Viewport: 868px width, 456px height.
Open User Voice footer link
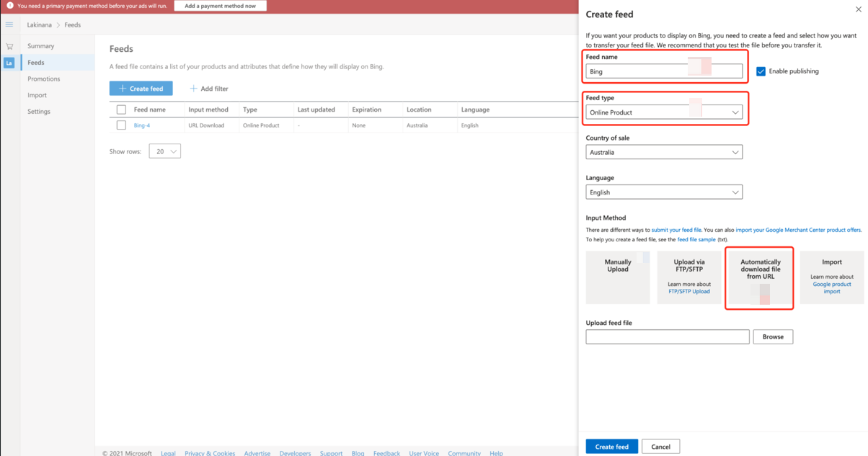coord(424,453)
